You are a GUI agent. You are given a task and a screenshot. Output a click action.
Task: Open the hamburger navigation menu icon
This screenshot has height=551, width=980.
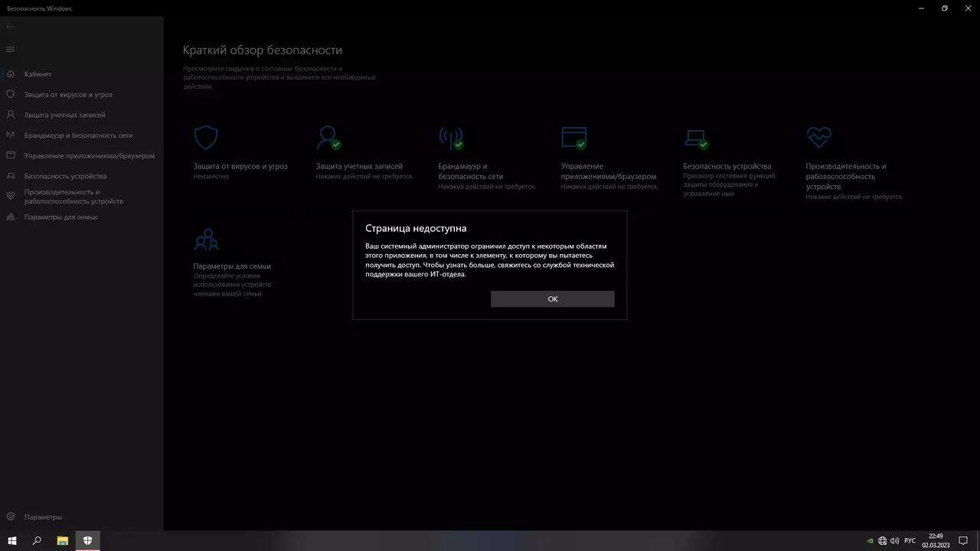(10, 49)
